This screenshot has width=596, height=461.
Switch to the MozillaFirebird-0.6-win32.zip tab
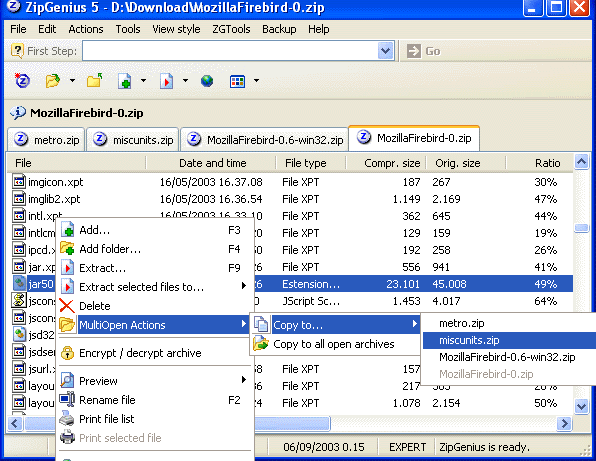tap(264, 140)
